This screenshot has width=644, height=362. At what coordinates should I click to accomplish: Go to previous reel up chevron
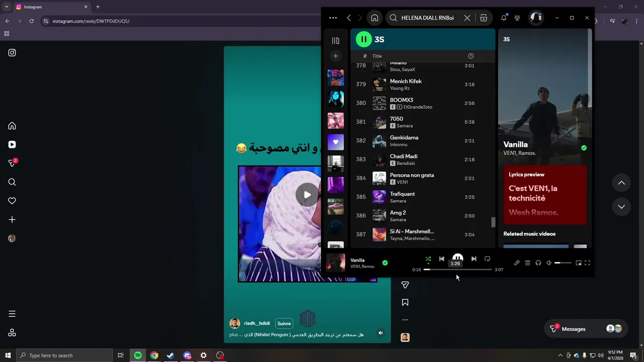(621, 183)
